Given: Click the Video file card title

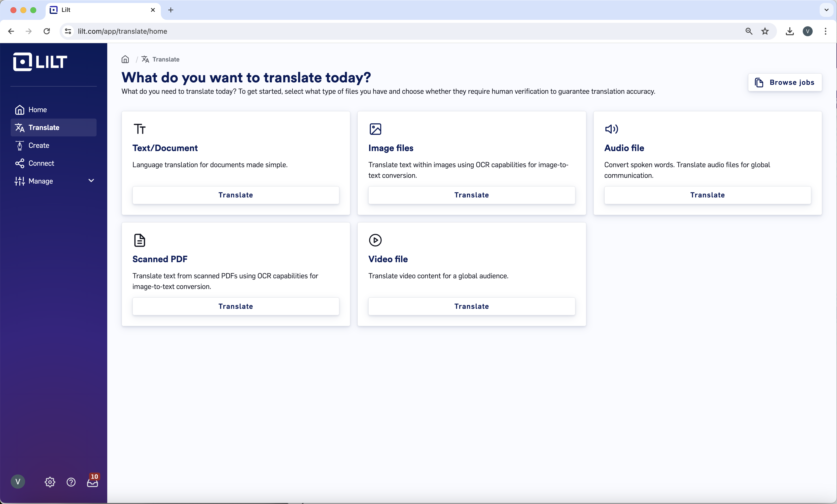Looking at the screenshot, I should [x=388, y=259].
